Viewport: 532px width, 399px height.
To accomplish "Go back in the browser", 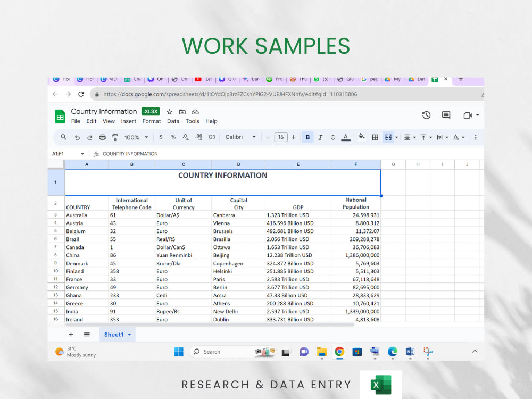I will click(55, 94).
